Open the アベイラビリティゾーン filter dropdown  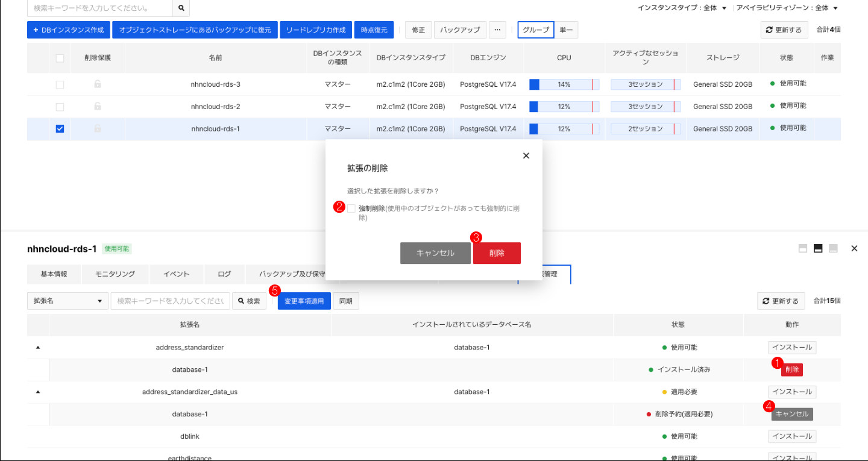click(x=787, y=8)
